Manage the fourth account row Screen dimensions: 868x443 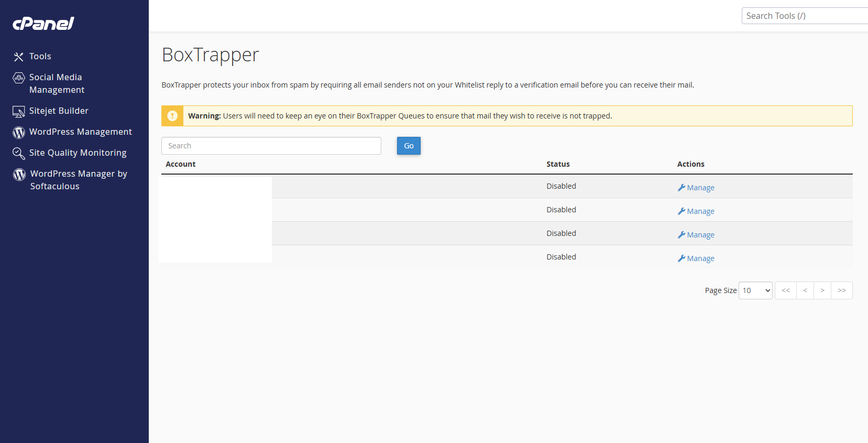pyautogui.click(x=696, y=258)
